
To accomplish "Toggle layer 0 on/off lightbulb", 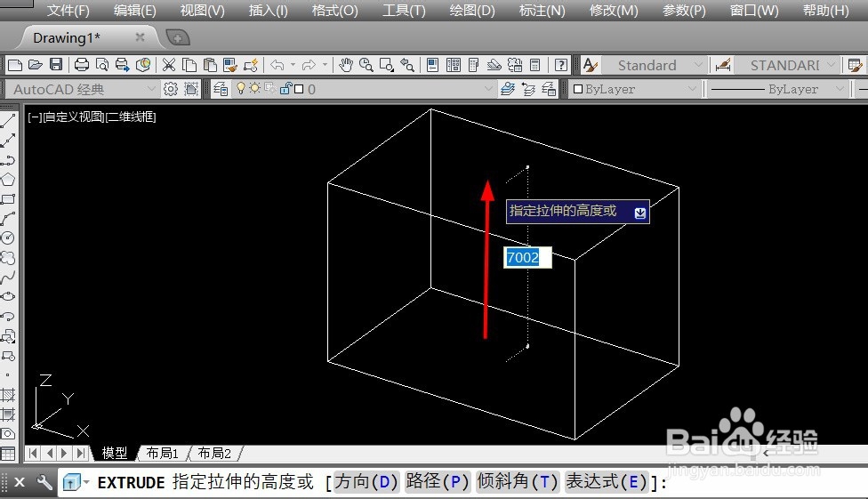I will point(241,89).
